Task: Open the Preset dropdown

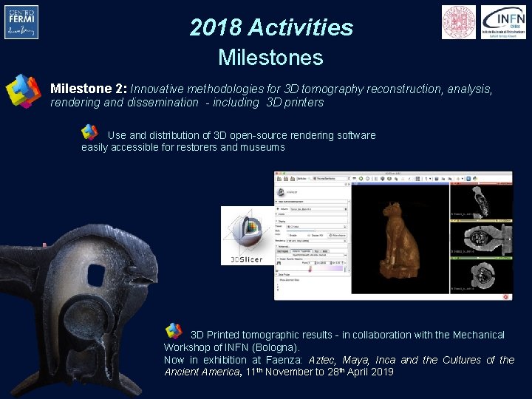Action: (316, 226)
